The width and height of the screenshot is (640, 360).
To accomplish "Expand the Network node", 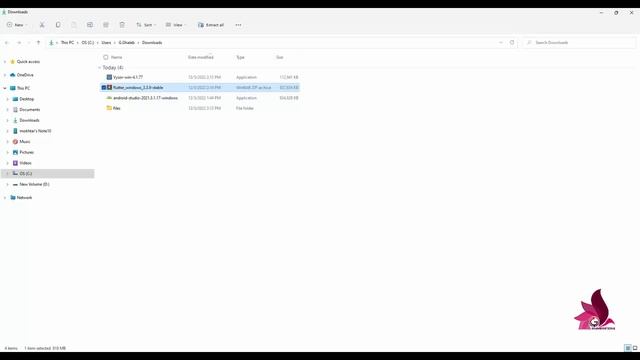I will (x=5, y=198).
